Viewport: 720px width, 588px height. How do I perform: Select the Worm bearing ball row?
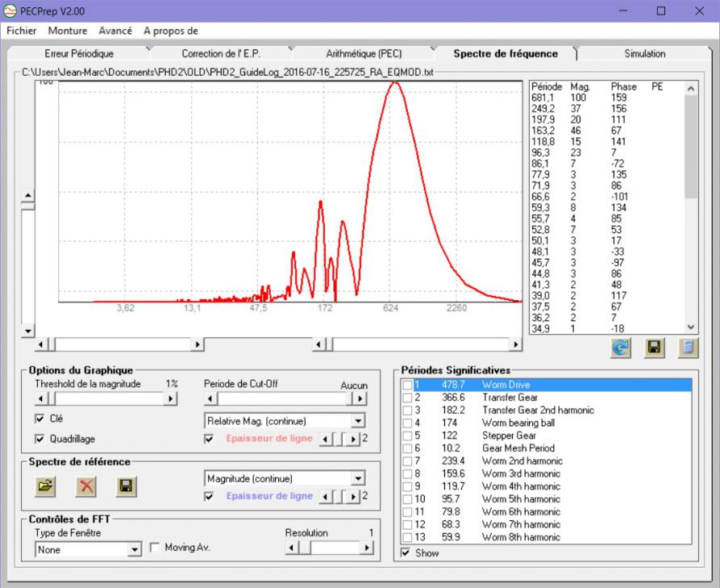tap(546, 423)
